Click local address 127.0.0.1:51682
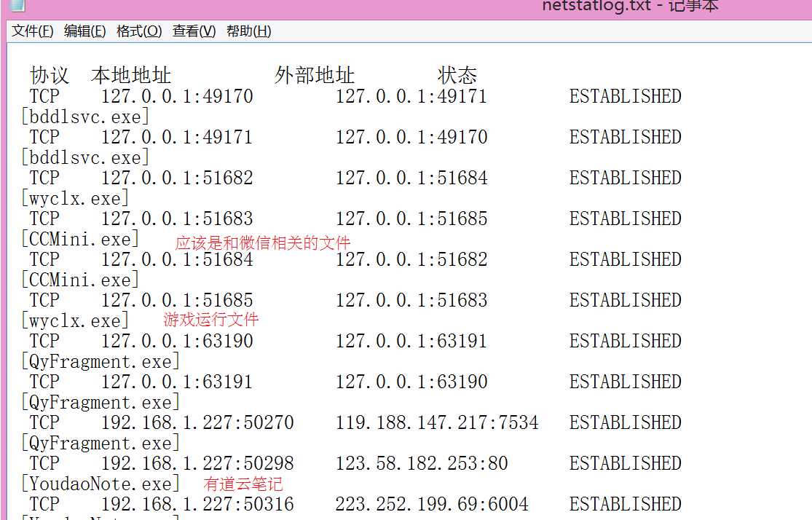 click(177, 178)
